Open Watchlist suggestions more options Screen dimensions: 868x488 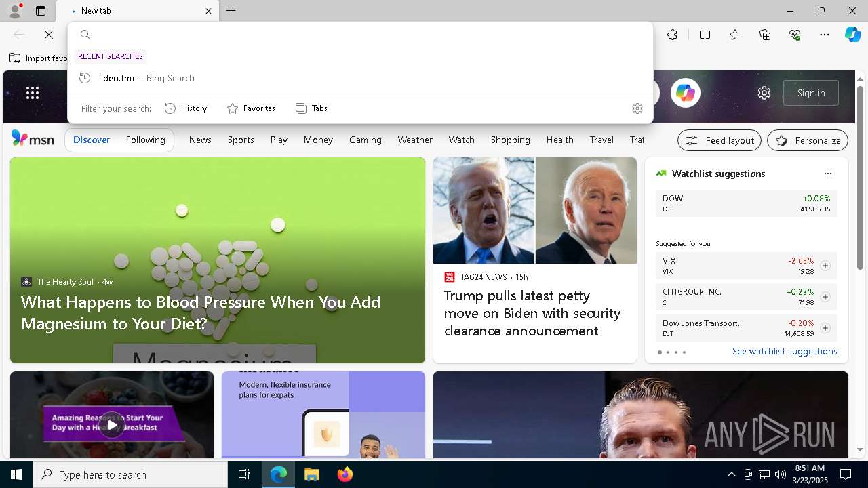click(828, 174)
